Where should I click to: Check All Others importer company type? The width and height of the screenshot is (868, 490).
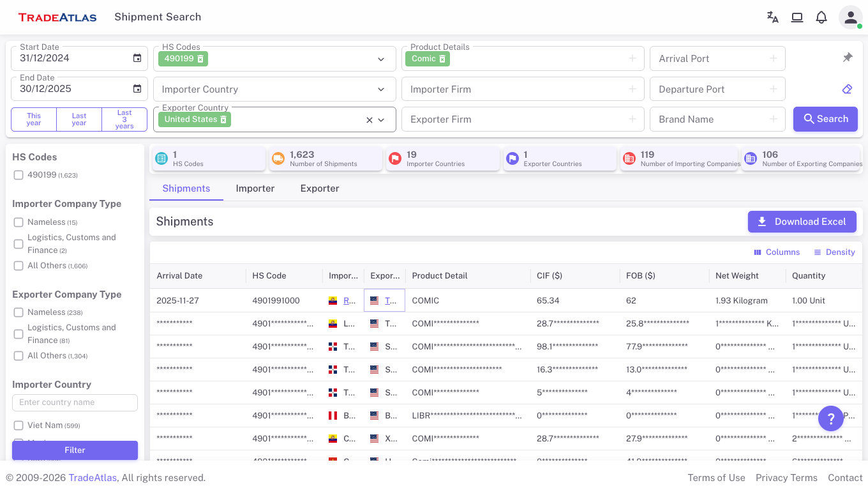[19, 266]
